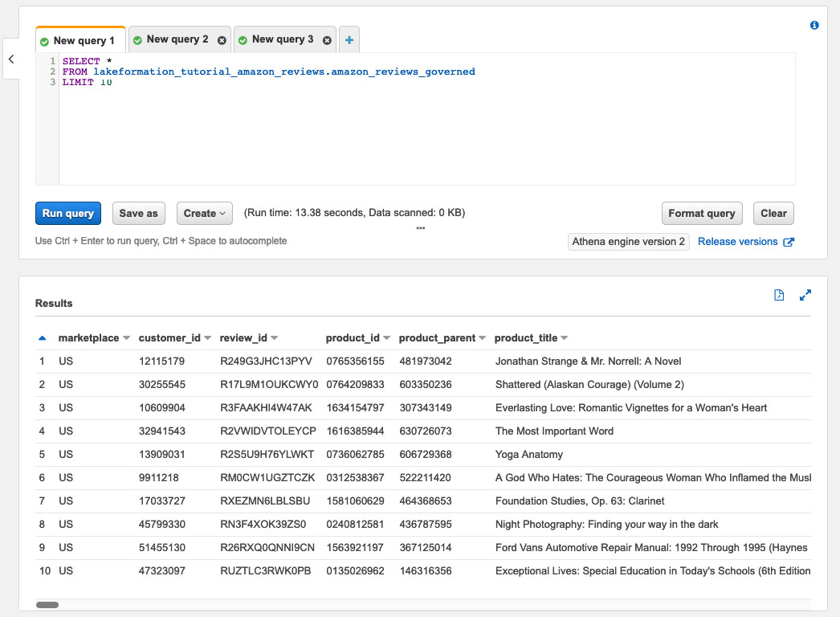
Task: Switch to New query 2 tab
Action: pyautogui.click(x=170, y=39)
